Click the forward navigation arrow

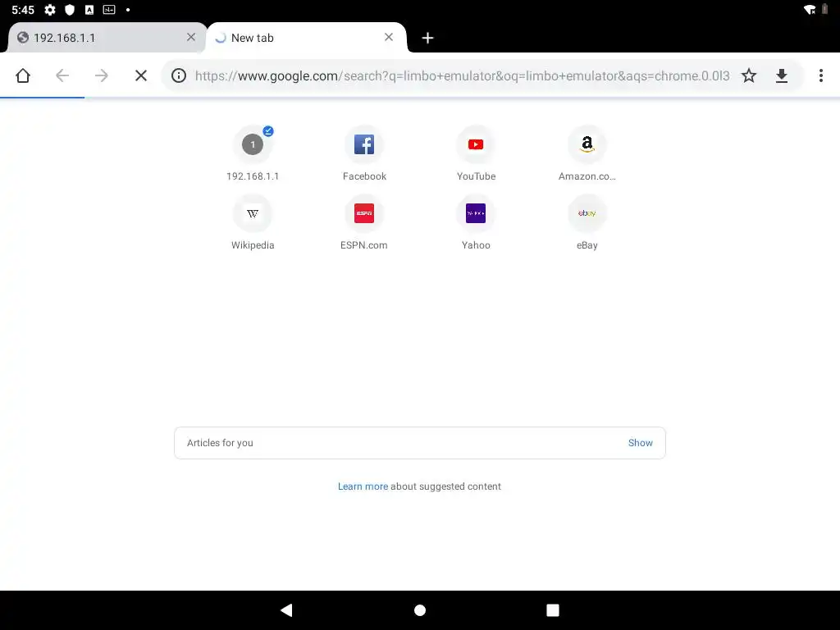(101, 75)
